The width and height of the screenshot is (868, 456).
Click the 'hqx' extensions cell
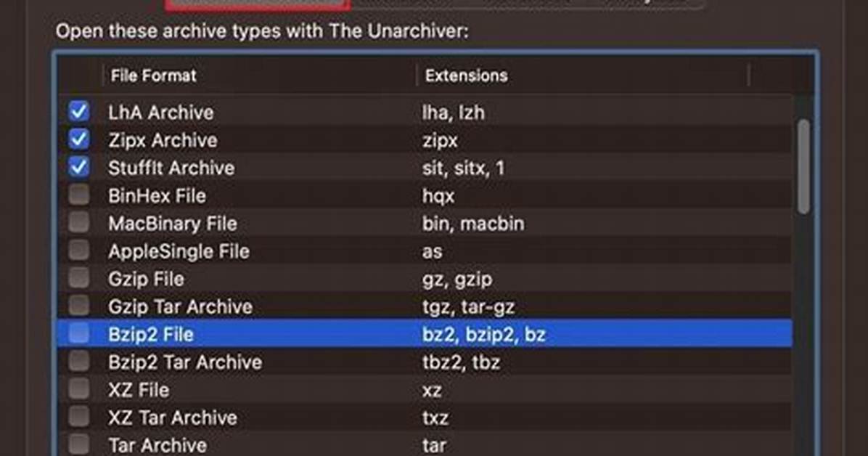(x=438, y=195)
